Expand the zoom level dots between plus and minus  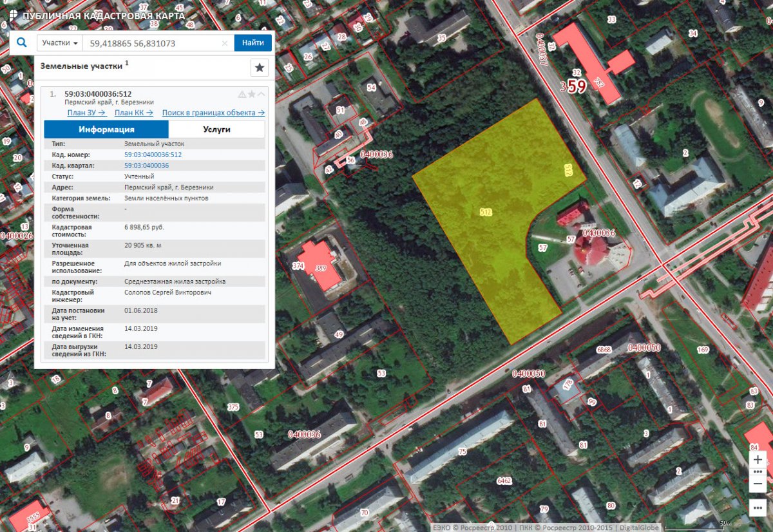click(x=758, y=471)
